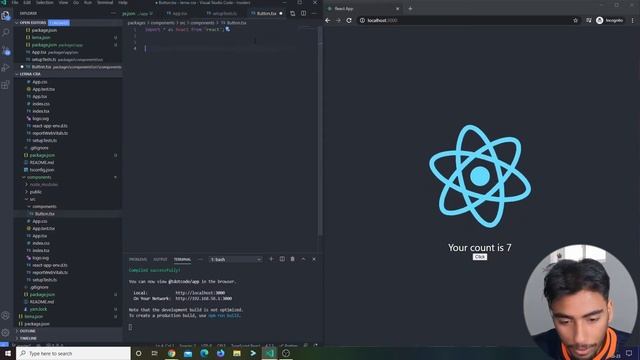Click the Click button under the count
Image resolution: width=640 pixels, height=360 pixels.
(480, 257)
